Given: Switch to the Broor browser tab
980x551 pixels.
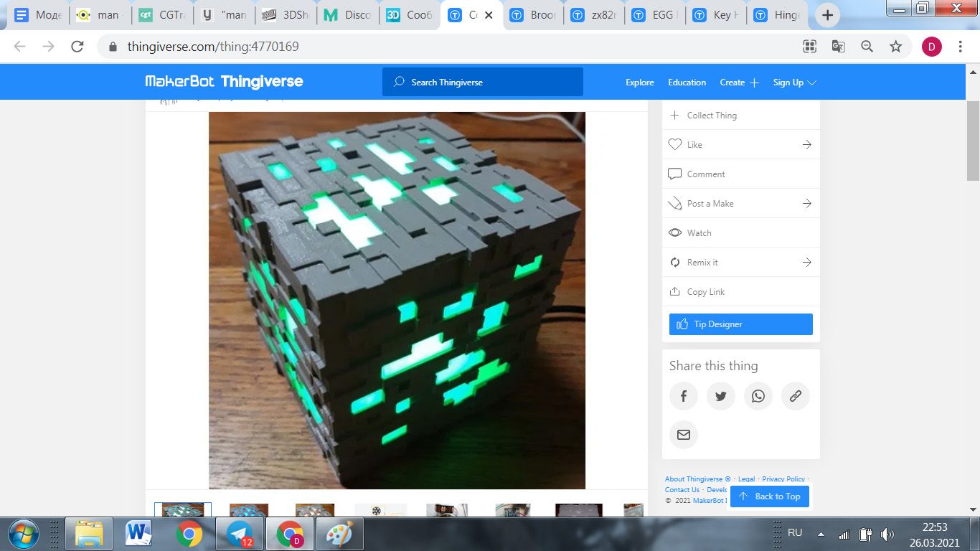Looking at the screenshot, I should pyautogui.click(x=534, y=15).
